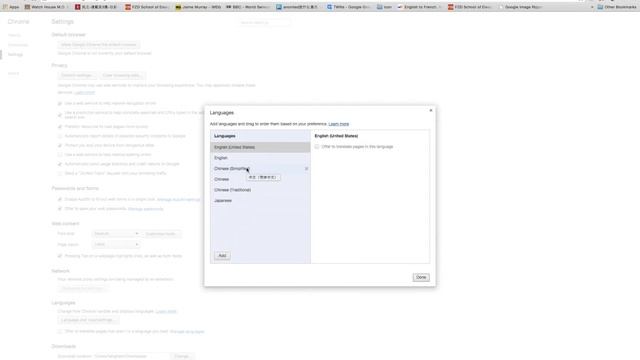Image resolution: width=640 pixels, height=360 pixels.
Task: Toggle Enable Autofill checkbox
Action: point(60,200)
